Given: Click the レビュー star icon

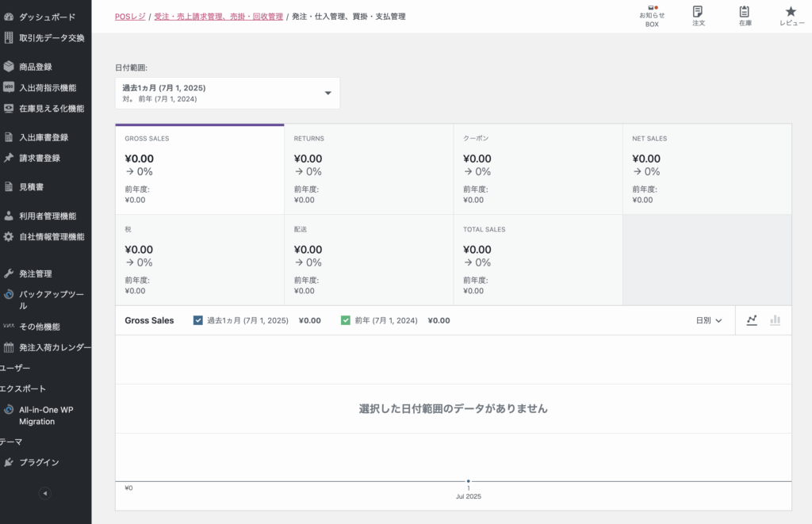Looking at the screenshot, I should coord(791,12).
